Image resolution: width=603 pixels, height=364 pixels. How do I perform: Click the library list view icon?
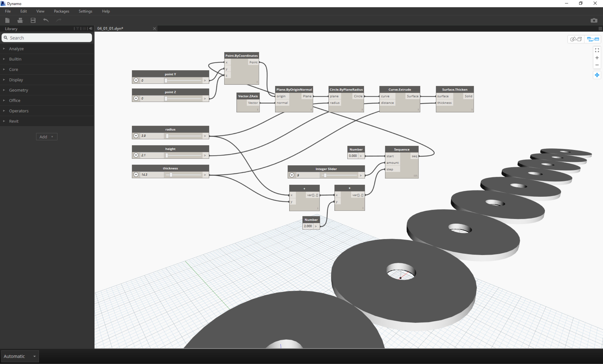pos(84,29)
